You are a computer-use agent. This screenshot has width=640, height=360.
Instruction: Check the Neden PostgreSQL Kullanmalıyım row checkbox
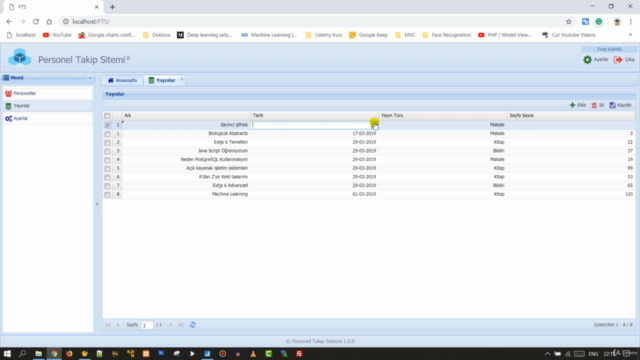tap(107, 160)
